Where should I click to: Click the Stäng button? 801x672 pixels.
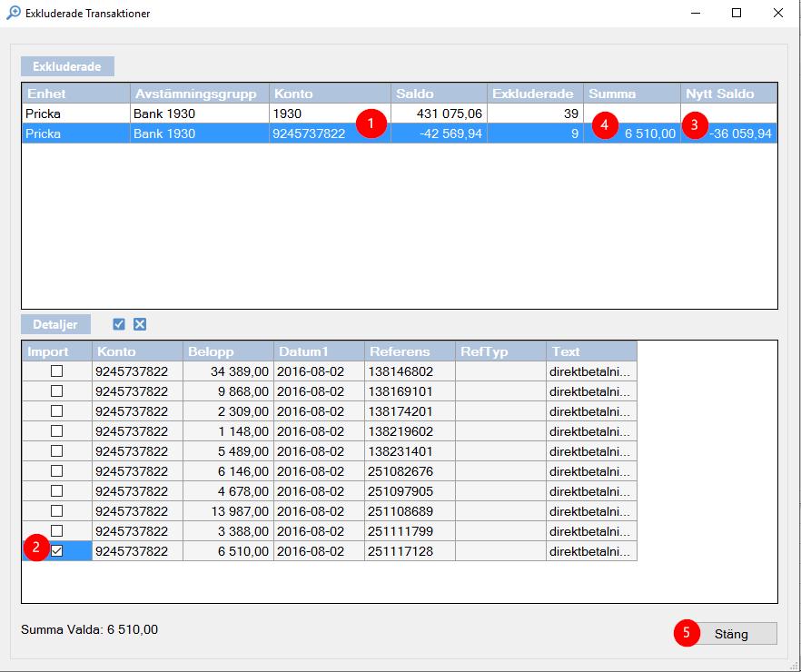coord(731,634)
